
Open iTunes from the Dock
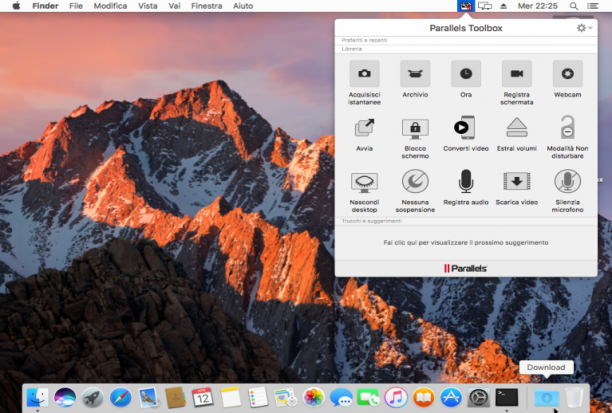coord(396,398)
